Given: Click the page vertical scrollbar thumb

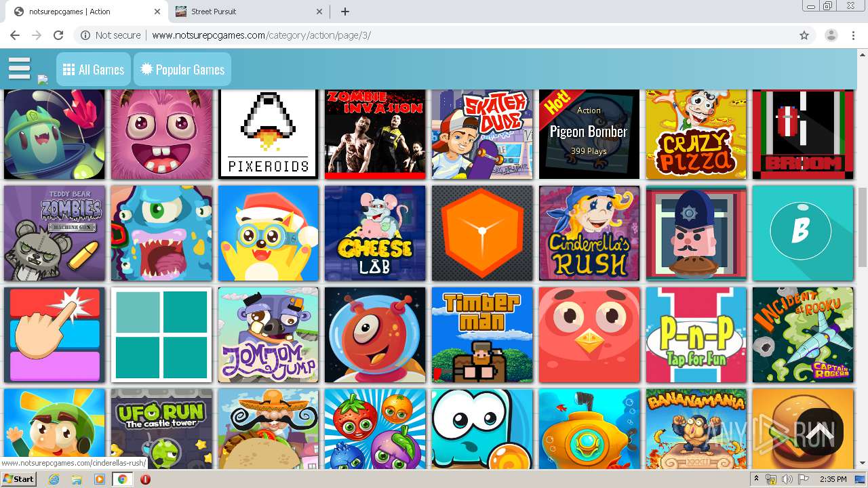Looking at the screenshot, I should tap(863, 227).
